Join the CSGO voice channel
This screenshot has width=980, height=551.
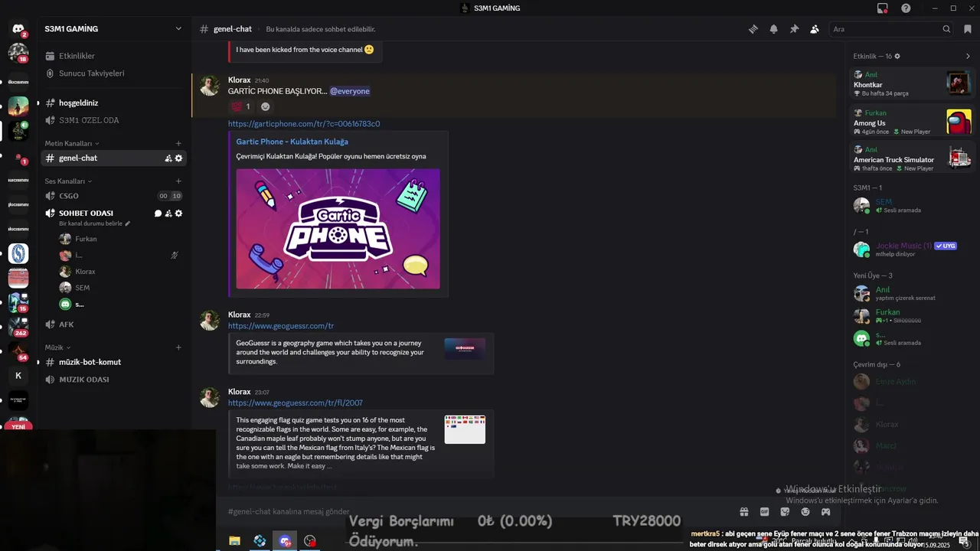[114, 196]
